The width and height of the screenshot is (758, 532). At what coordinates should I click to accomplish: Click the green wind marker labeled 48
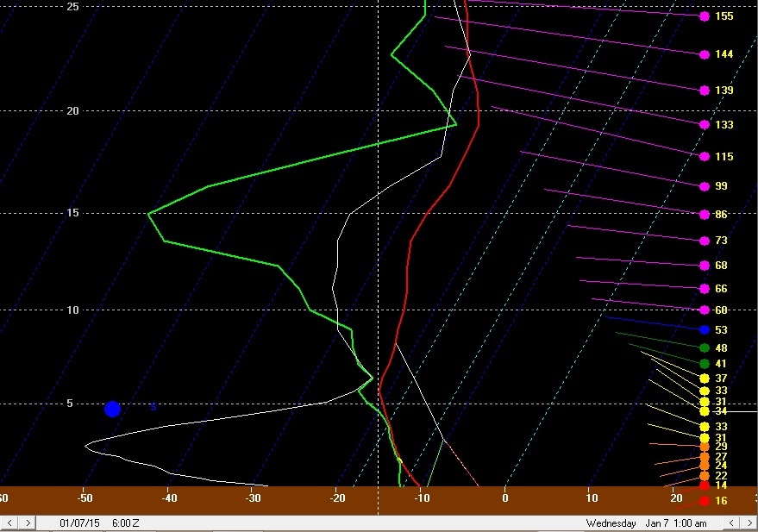point(705,348)
